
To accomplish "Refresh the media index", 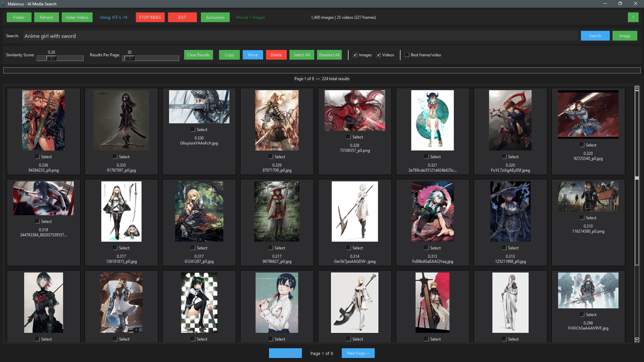I will point(46,17).
